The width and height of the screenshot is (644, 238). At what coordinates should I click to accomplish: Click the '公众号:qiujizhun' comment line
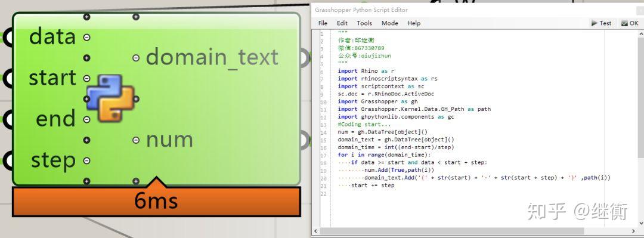[x=364, y=56]
